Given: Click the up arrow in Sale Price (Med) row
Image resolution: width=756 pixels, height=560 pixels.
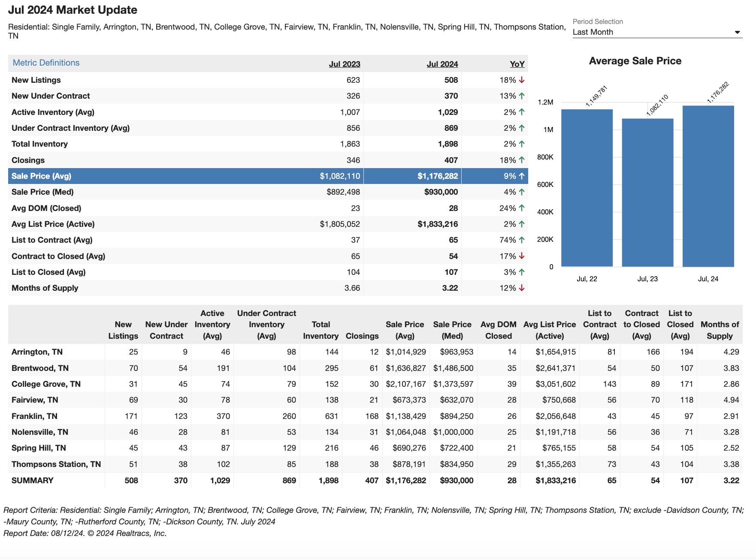Looking at the screenshot, I should coord(522,192).
